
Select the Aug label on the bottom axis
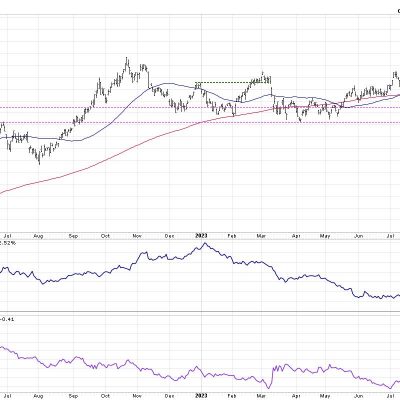pos(39,397)
